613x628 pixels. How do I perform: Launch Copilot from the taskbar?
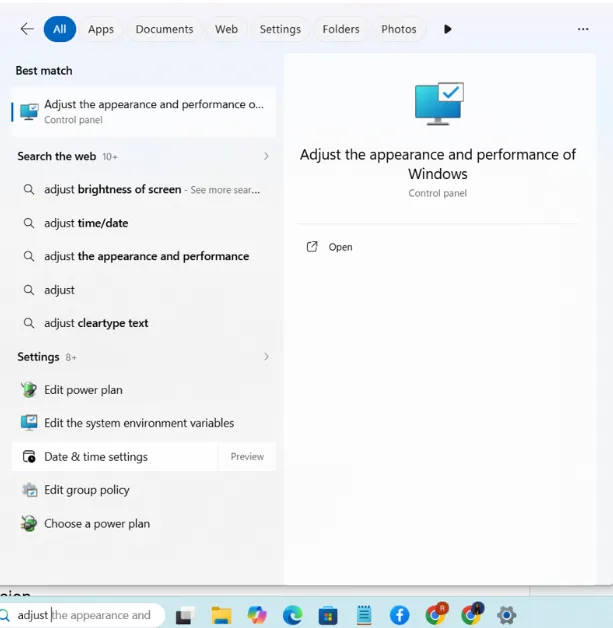[x=257, y=615]
